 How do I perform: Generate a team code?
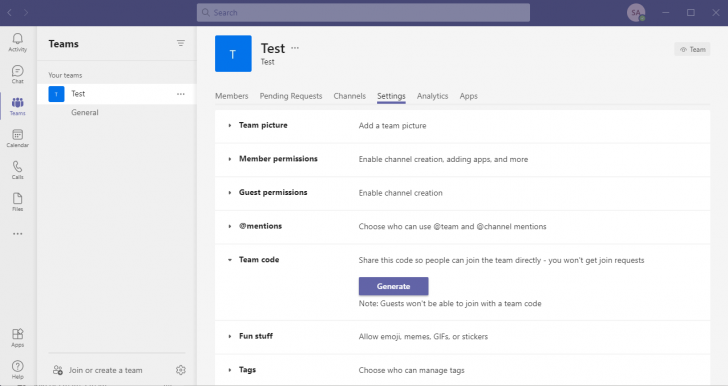tap(393, 286)
